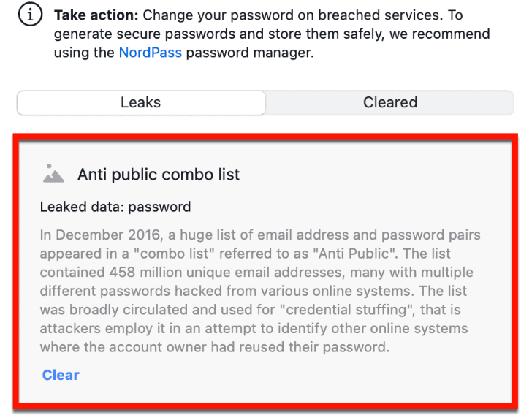Click the Anti public combo list title
This screenshot has height=415, width=532.
click(x=159, y=175)
